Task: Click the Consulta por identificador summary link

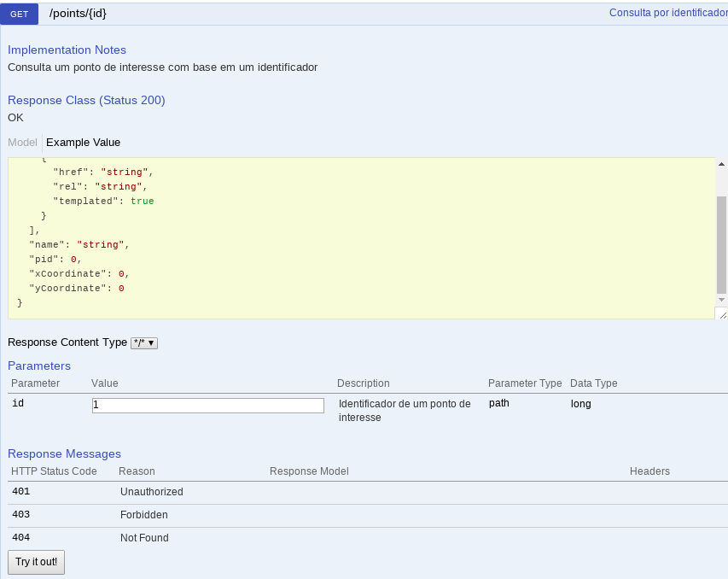Action: (668, 13)
